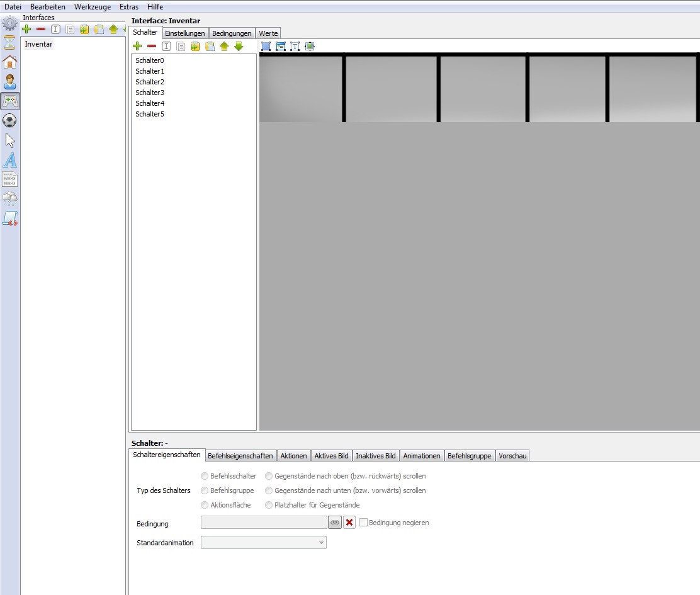The image size is (700, 595).
Task: Add new Schalter with green plus
Action: pos(137,47)
